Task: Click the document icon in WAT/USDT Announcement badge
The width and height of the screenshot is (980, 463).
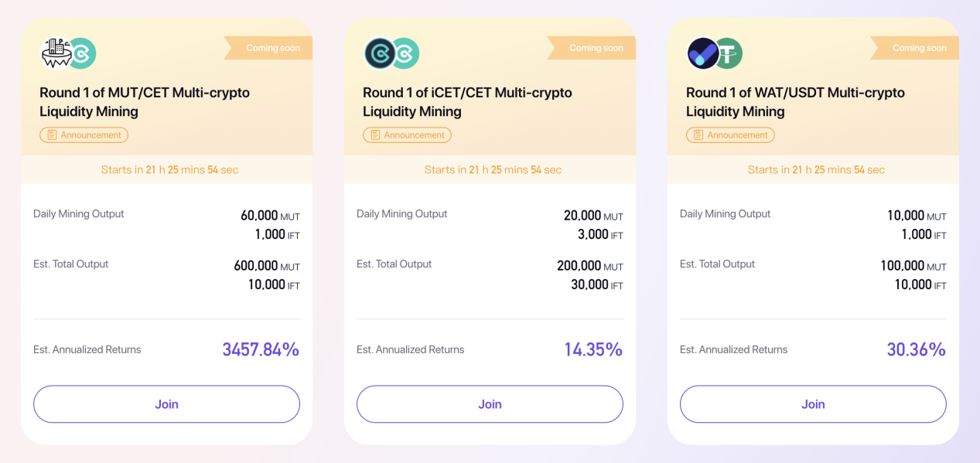Action: click(x=698, y=135)
